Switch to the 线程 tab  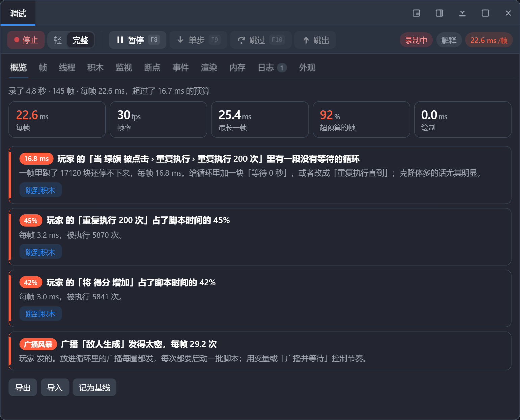(67, 68)
